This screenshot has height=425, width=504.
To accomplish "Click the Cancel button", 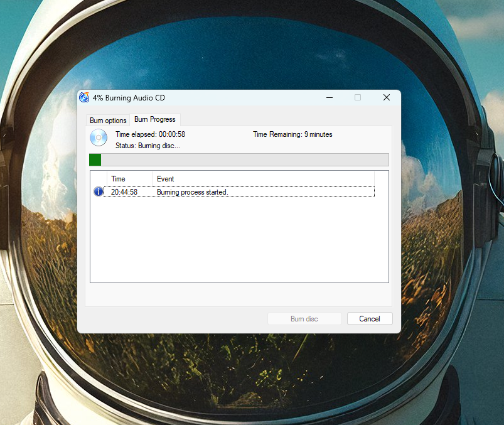I will [x=370, y=318].
